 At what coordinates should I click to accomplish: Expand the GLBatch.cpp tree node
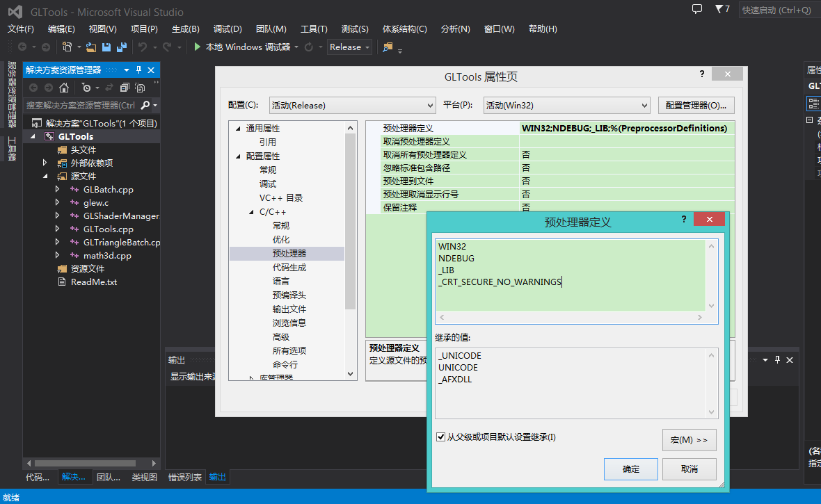[58, 190]
